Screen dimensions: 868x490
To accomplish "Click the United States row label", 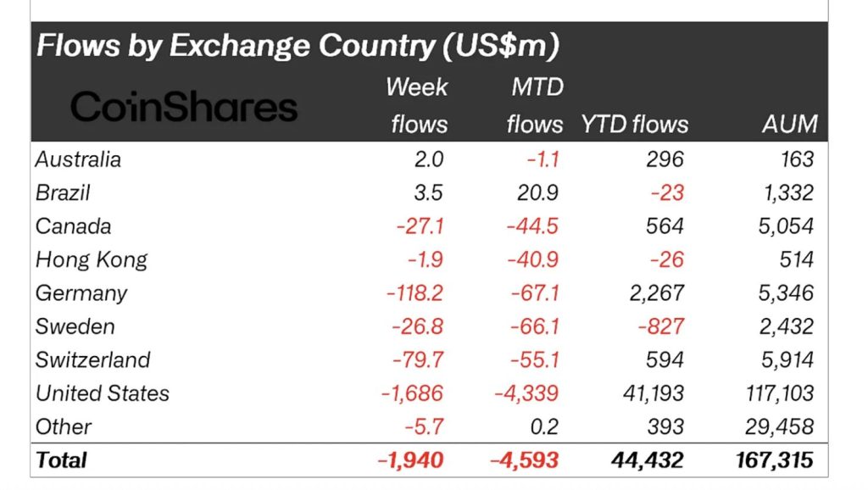I will point(103,393).
